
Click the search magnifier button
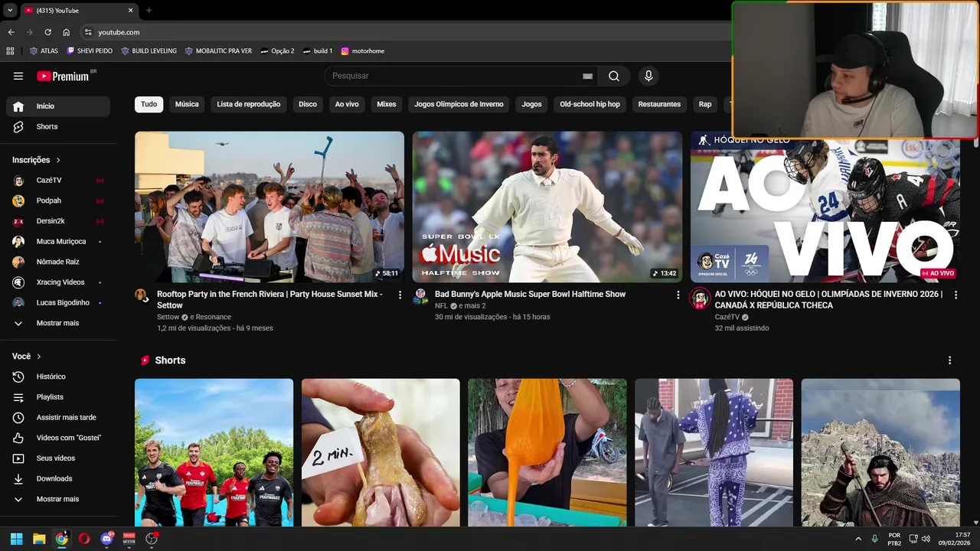[x=614, y=76]
